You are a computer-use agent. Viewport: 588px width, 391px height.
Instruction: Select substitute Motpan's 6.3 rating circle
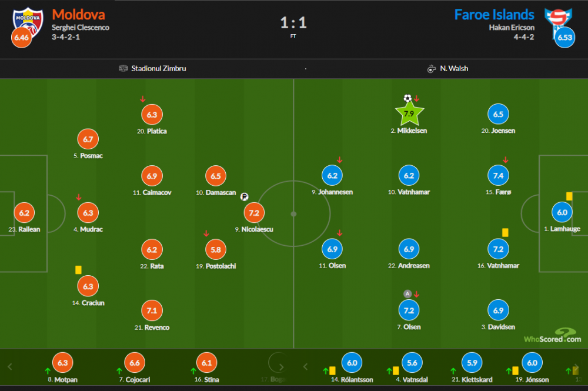tap(63, 363)
